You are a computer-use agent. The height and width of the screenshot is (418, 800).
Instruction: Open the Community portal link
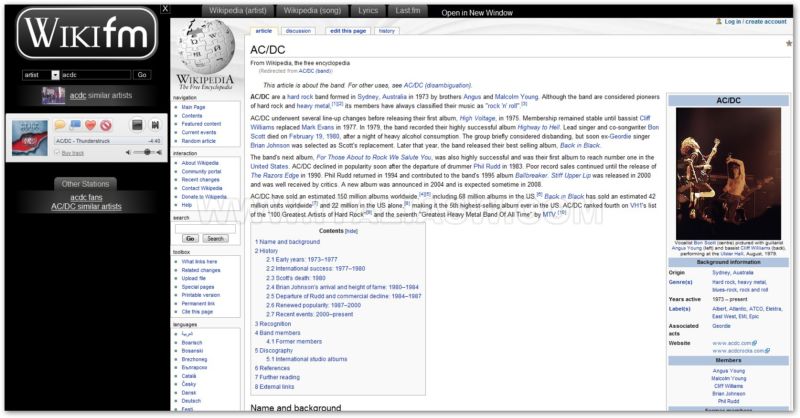tap(202, 171)
